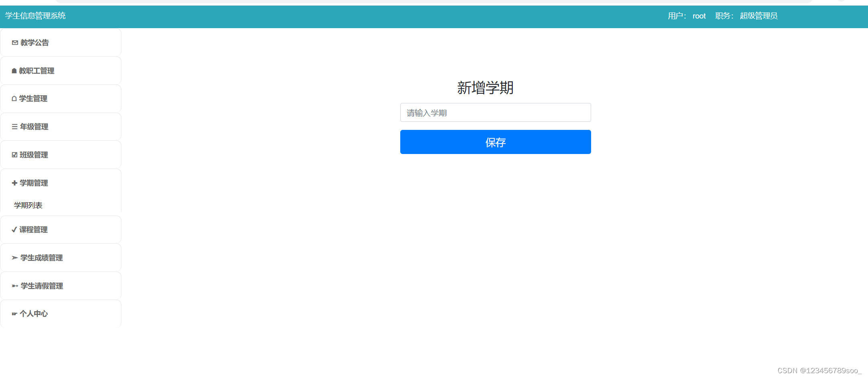
Task: Open the 学期列表 submenu item
Action: [28, 205]
